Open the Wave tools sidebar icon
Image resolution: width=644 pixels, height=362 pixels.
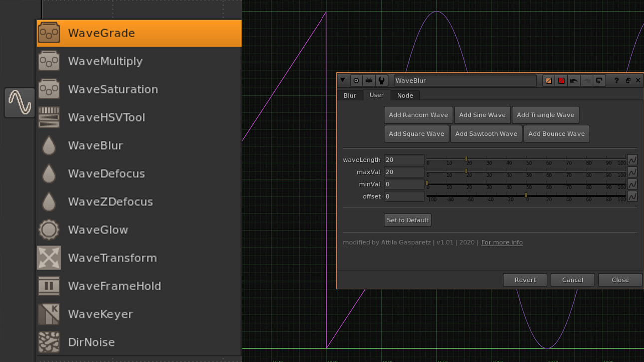coord(19,102)
